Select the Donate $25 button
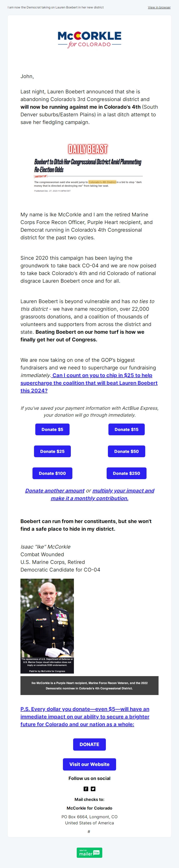 (x=52, y=451)
